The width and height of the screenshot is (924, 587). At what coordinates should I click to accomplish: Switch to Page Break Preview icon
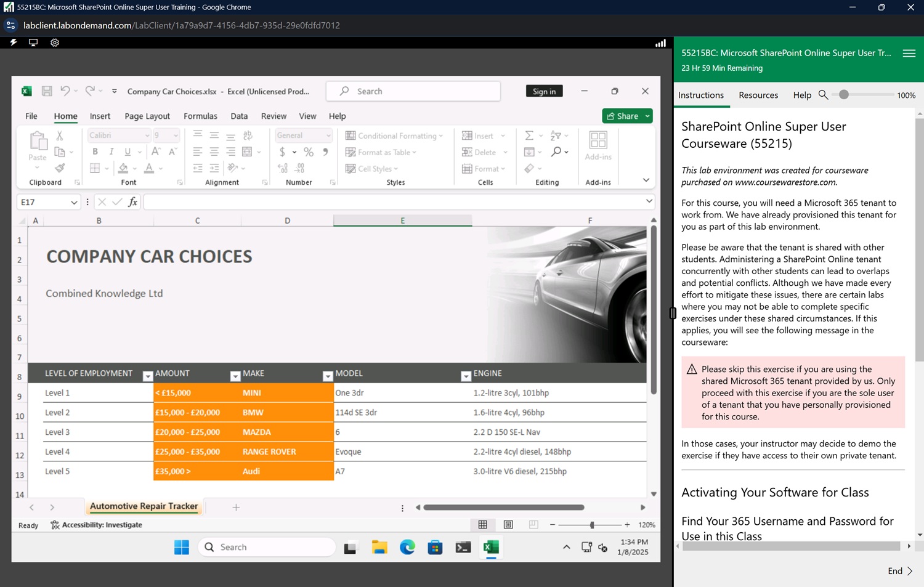(533, 525)
